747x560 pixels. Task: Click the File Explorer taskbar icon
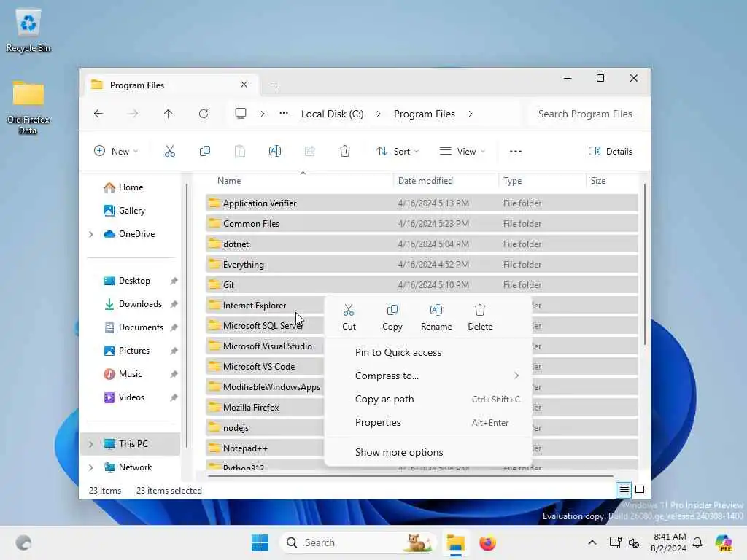click(x=455, y=542)
